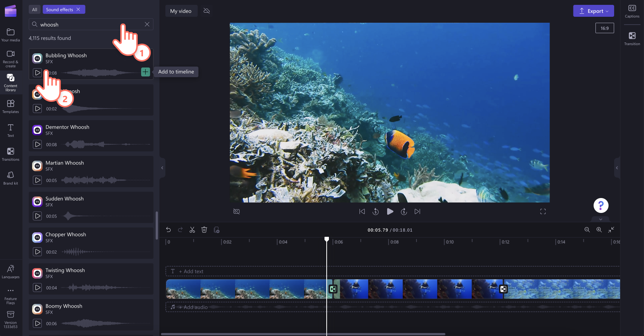Fit timeline to screen
The image size is (644, 336).
tap(611, 230)
